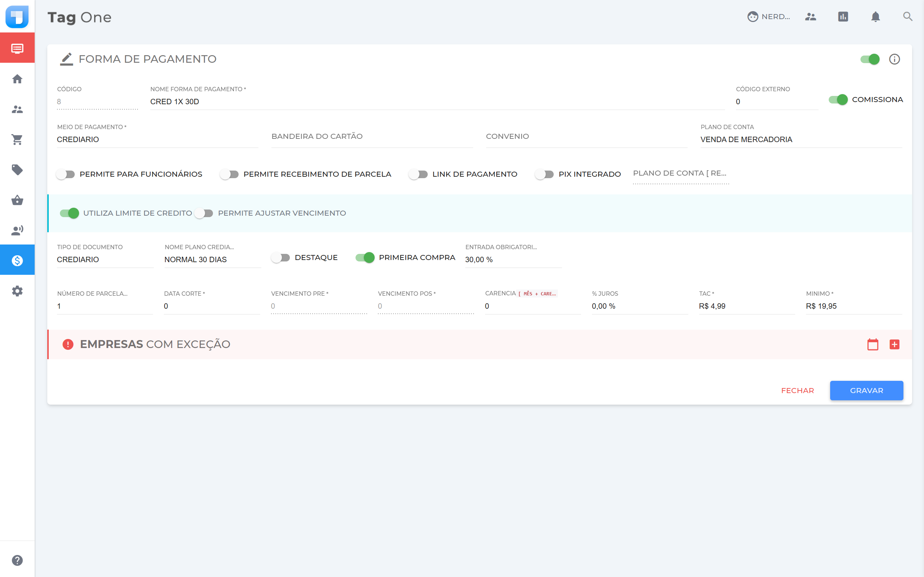Image resolution: width=924 pixels, height=577 pixels.
Task: Click the info icon beside Forma de Pagamento
Action: 894,59
